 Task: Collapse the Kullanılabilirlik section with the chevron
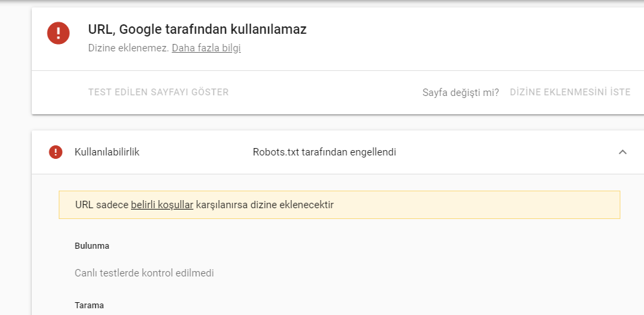click(622, 152)
